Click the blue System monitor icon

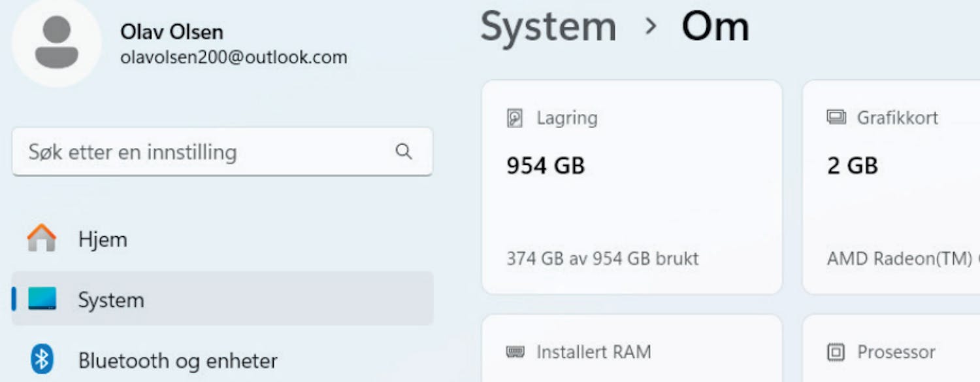pos(42,299)
